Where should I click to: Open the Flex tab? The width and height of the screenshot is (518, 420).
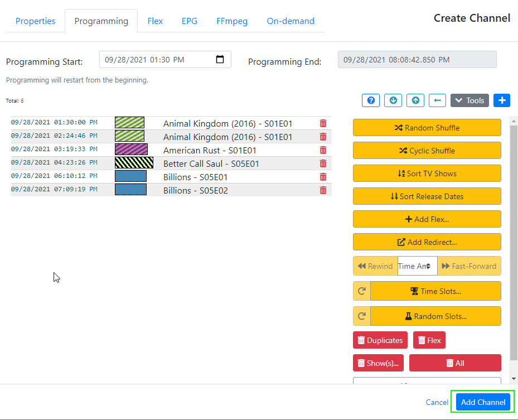point(155,21)
